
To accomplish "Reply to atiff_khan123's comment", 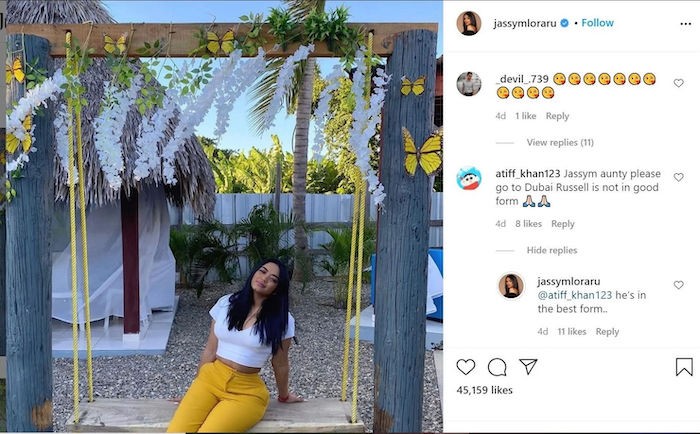I will coord(563,224).
